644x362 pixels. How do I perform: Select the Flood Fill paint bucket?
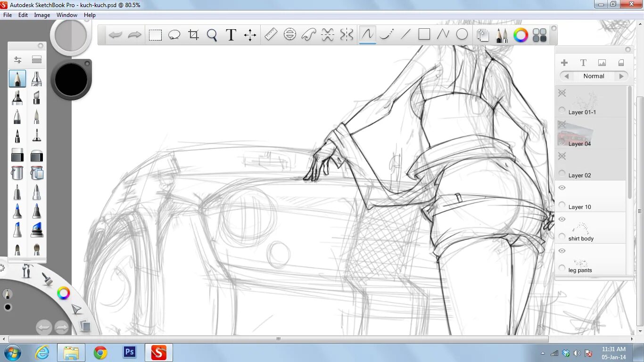(x=17, y=173)
